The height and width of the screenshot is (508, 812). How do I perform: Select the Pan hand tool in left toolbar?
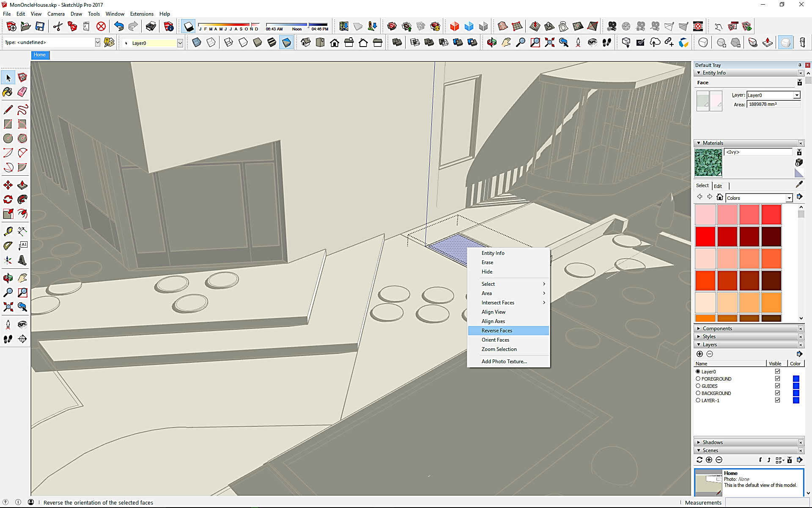tap(22, 278)
